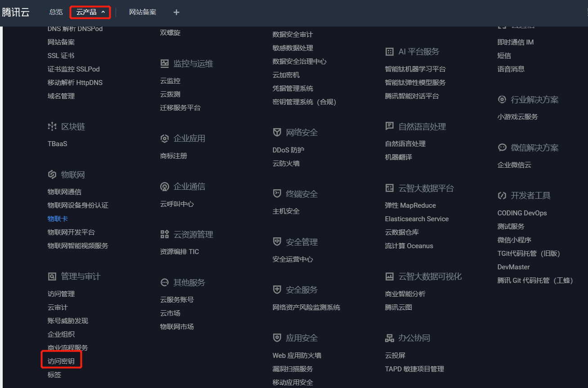This screenshot has height=388, width=588.
Task: Click the 开发者工具 section icon
Action: (502, 195)
